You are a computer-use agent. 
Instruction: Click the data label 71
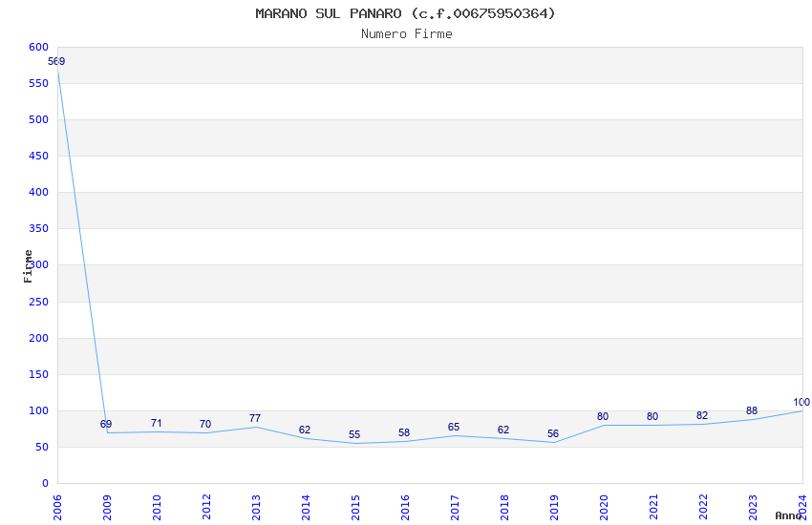(157, 423)
